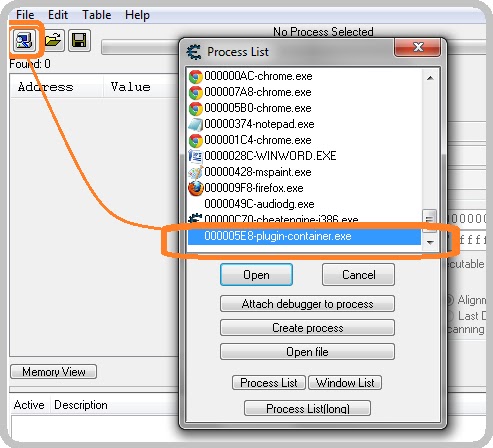Image resolution: width=493 pixels, height=448 pixels.
Task: Click the mspaint.exe paint icon
Action: pyautogui.click(x=196, y=172)
